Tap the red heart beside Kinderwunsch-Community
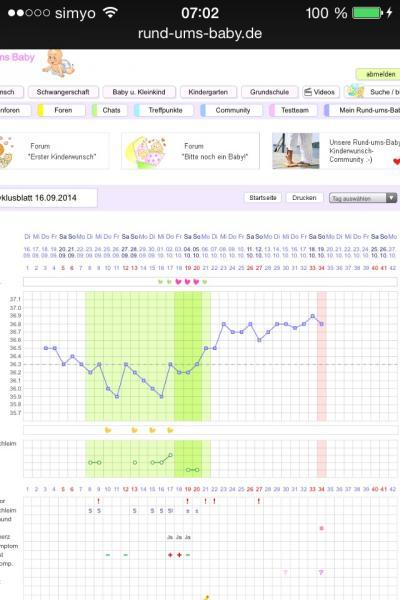 pos(397,161)
